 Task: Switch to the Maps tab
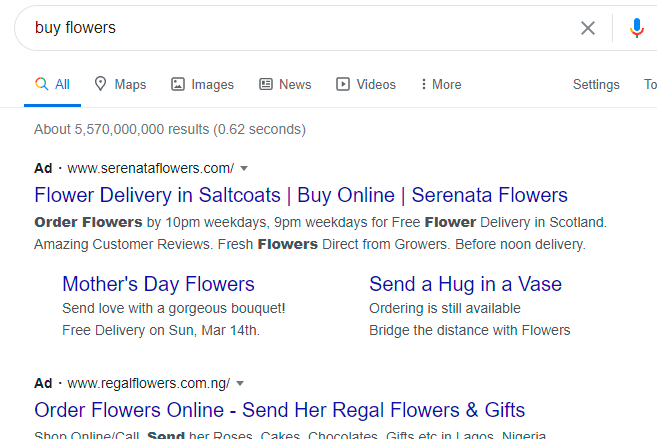click(120, 84)
